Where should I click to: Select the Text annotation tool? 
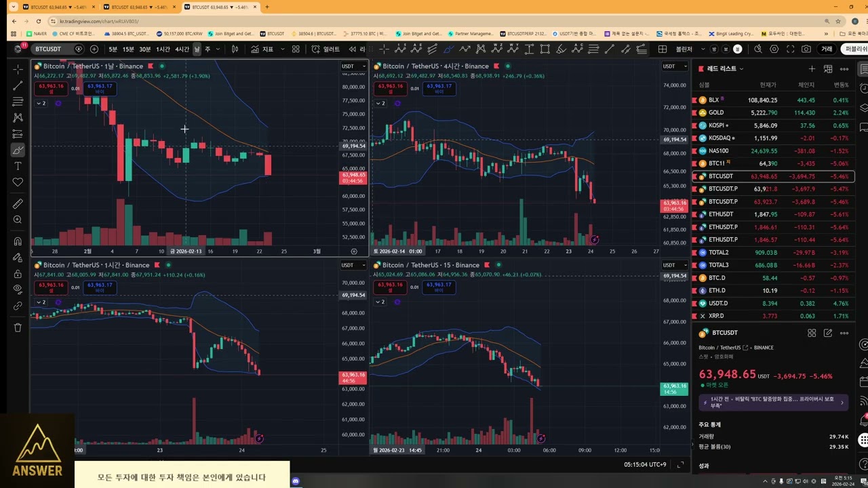[x=18, y=166]
